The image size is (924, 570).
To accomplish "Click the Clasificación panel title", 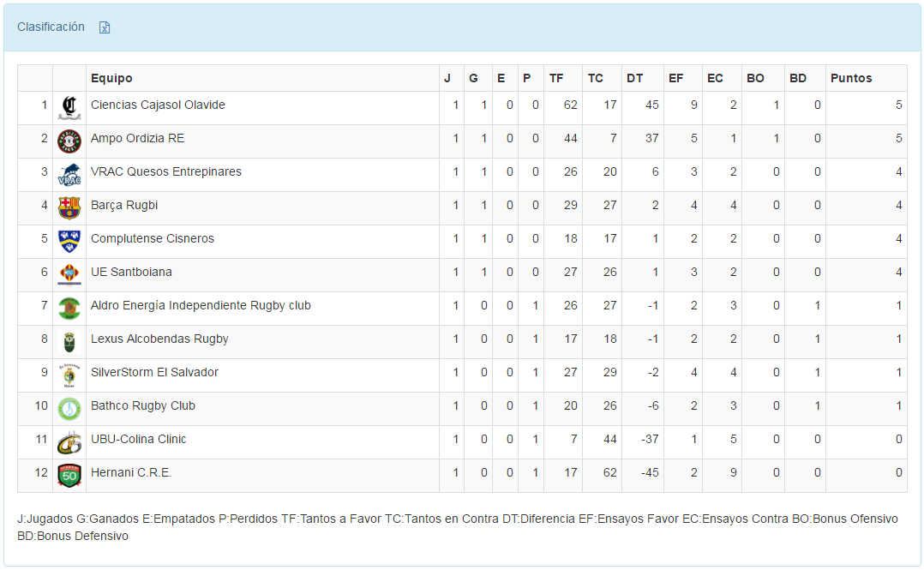I will (51, 27).
